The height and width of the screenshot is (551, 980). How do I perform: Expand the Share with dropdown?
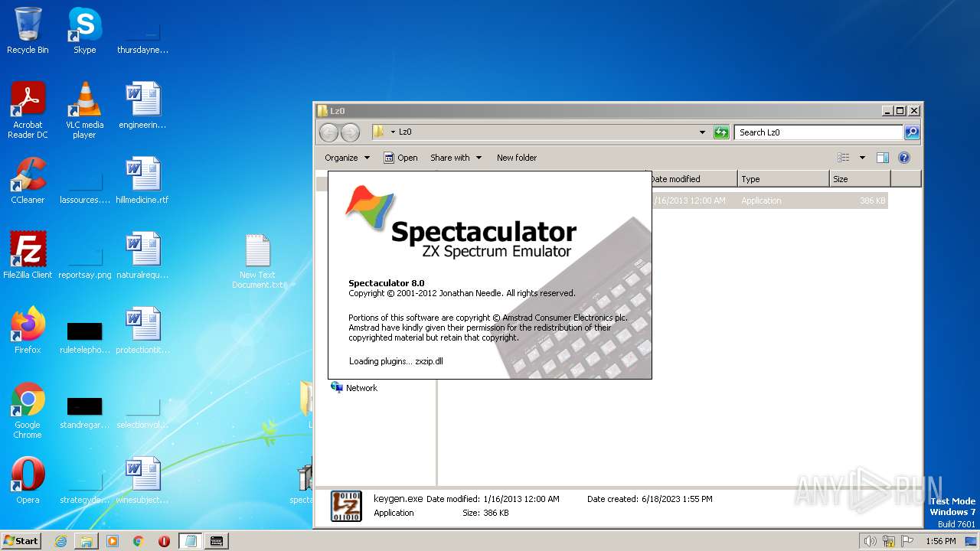click(456, 158)
